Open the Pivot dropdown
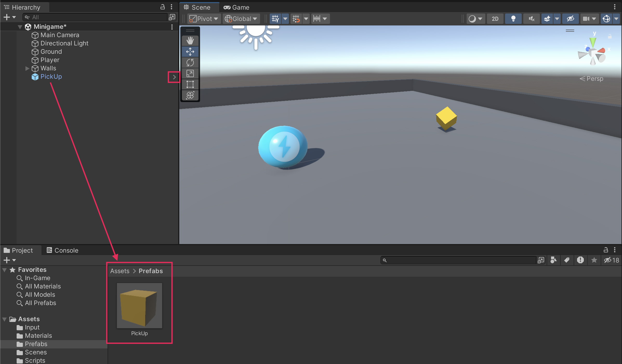This screenshot has height=364, width=622. (x=204, y=19)
